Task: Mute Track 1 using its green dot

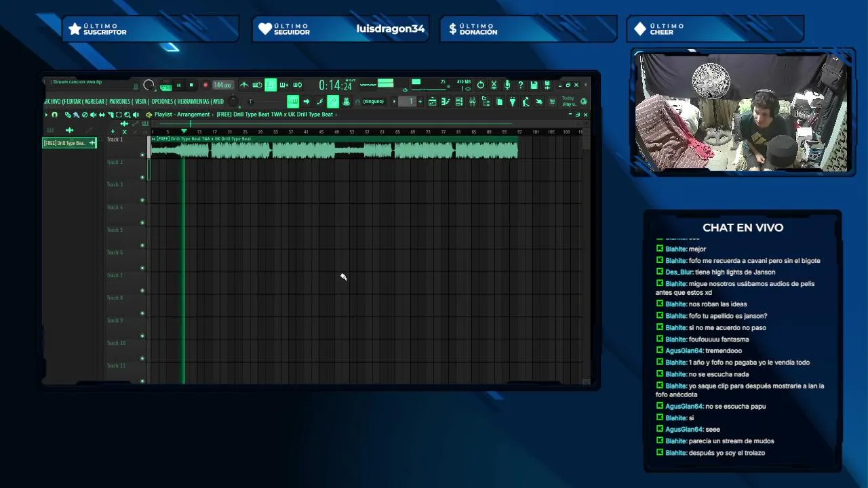Action: tap(142, 155)
